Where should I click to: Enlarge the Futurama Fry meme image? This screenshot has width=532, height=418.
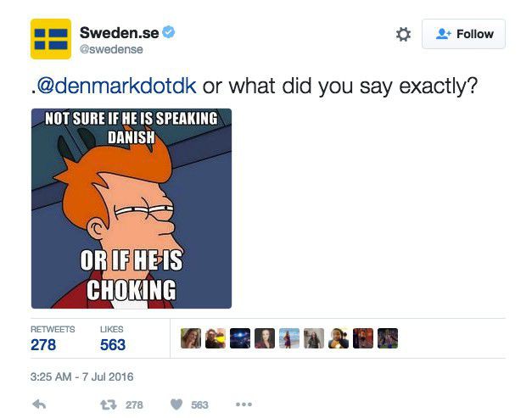(132, 208)
